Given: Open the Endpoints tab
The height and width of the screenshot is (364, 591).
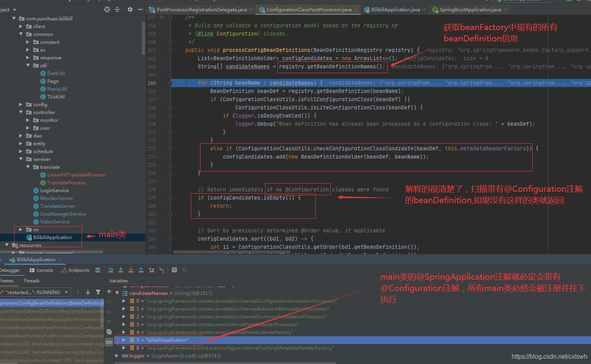Looking at the screenshot, I should pos(75,270).
